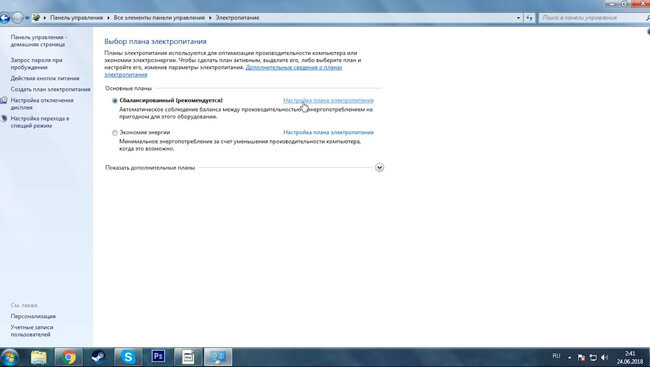
Task: Click the control panel icon in address bar
Action: point(36,18)
